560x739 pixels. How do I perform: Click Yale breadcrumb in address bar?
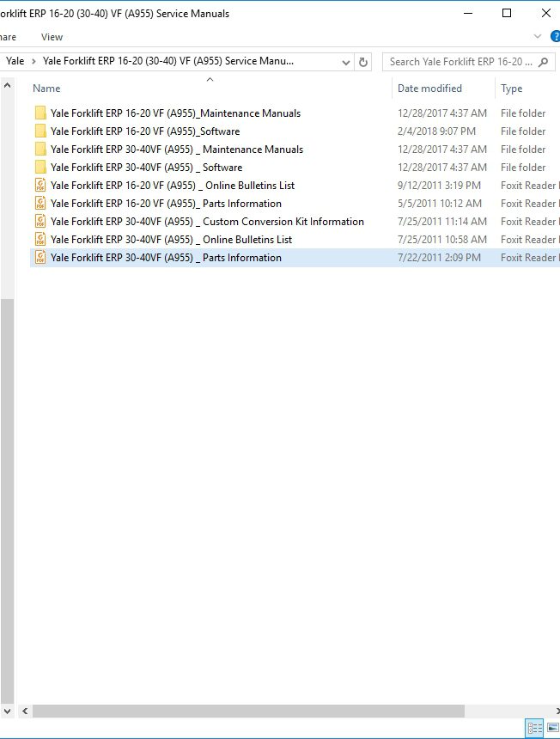[15, 61]
